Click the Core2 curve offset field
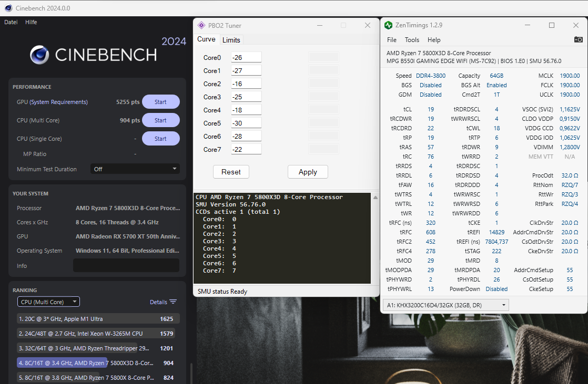588x384 pixels. [x=246, y=84]
